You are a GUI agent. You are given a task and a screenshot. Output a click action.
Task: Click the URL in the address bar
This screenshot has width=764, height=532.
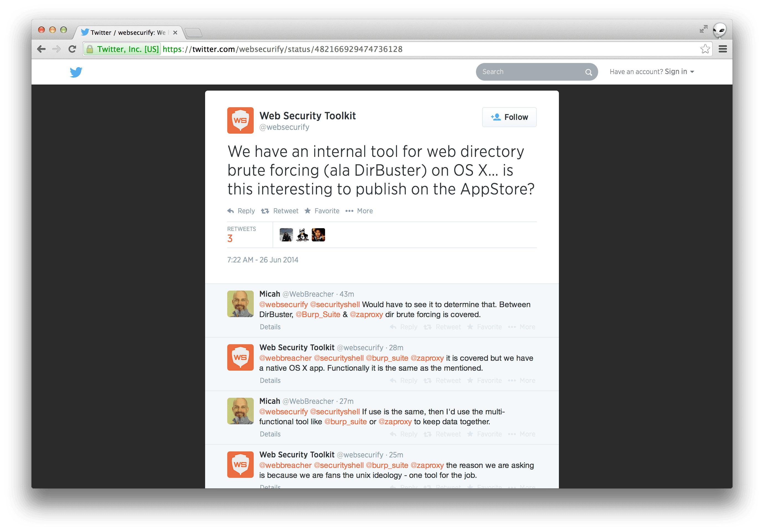[x=282, y=49]
